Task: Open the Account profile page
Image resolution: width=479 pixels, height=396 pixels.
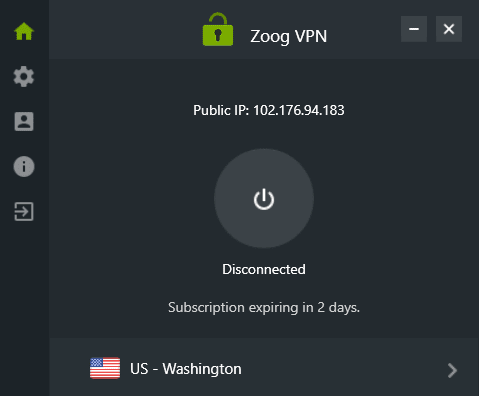Action: [24, 121]
